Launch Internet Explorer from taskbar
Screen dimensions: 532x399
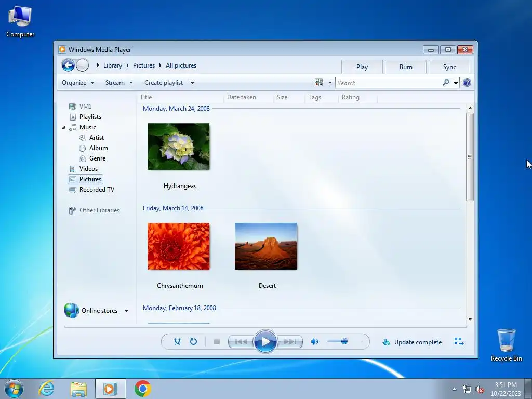46,389
